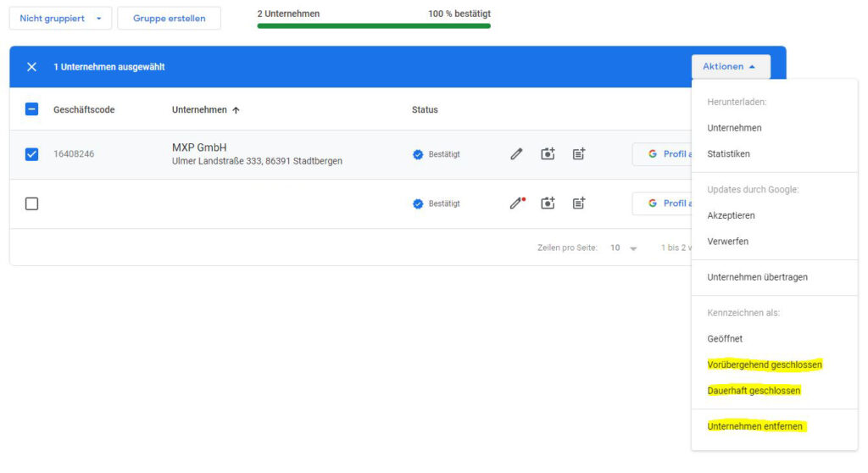Toggle the select-all header checkbox
The height and width of the screenshot is (473, 868).
pos(31,109)
